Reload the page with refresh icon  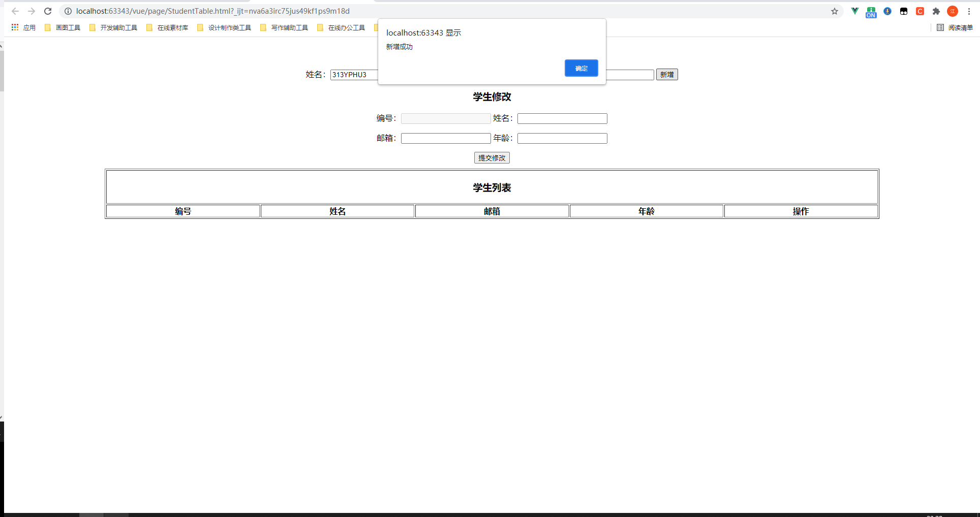pyautogui.click(x=48, y=11)
